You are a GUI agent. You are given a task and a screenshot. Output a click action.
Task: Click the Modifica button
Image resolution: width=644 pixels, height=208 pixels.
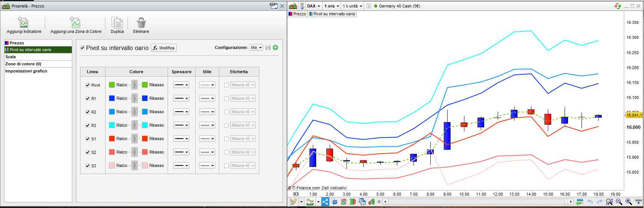pyautogui.click(x=164, y=48)
